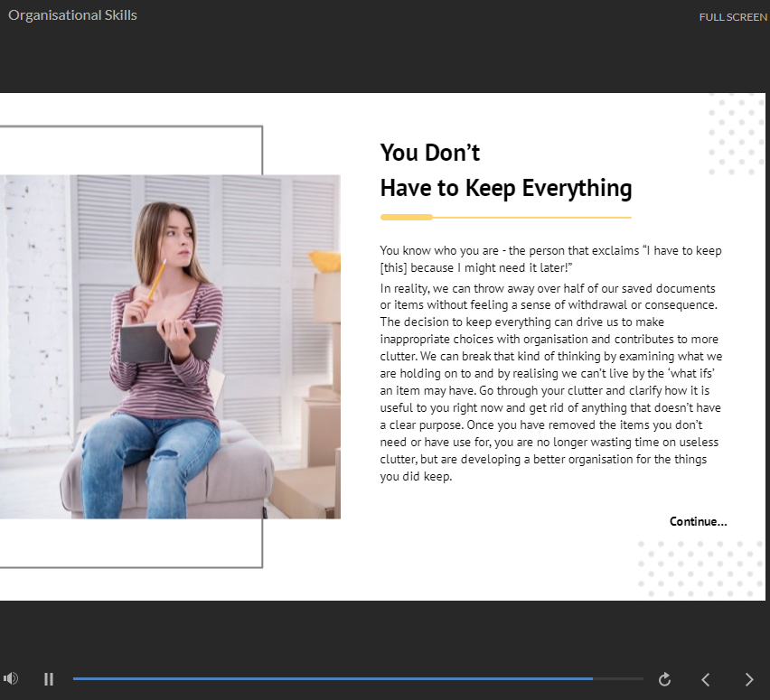
Task: Click the Organisational Skills course title
Action: pos(72,15)
